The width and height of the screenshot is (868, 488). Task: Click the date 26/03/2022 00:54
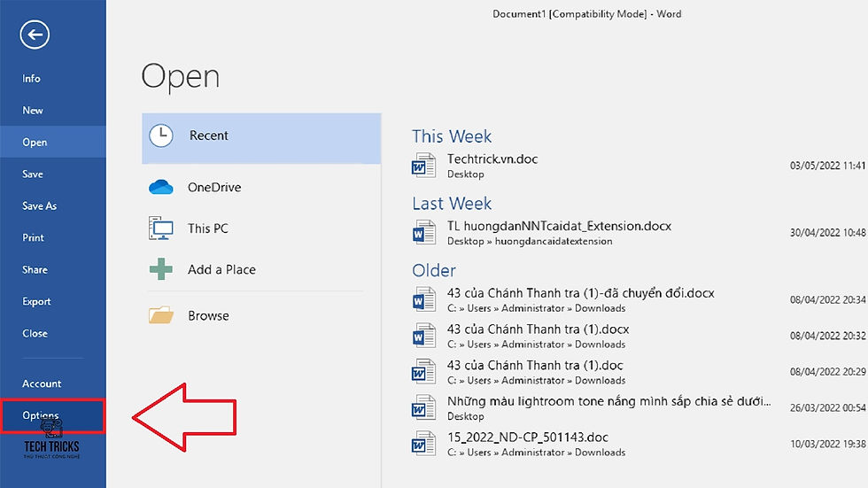[x=827, y=407]
